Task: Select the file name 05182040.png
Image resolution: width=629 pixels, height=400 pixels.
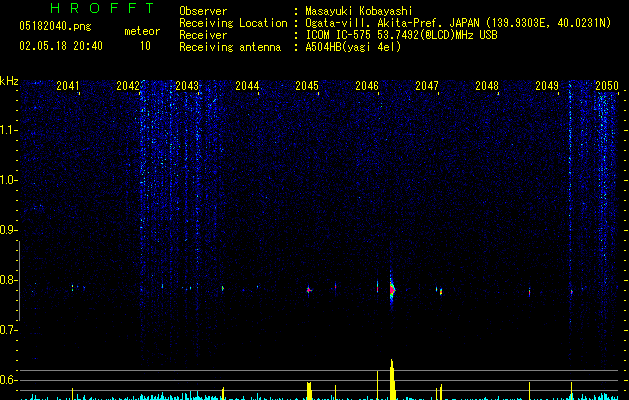Action: pyautogui.click(x=55, y=27)
